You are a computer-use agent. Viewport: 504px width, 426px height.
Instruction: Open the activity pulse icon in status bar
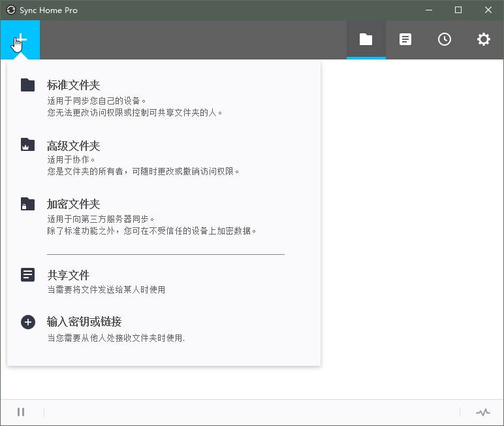[483, 412]
